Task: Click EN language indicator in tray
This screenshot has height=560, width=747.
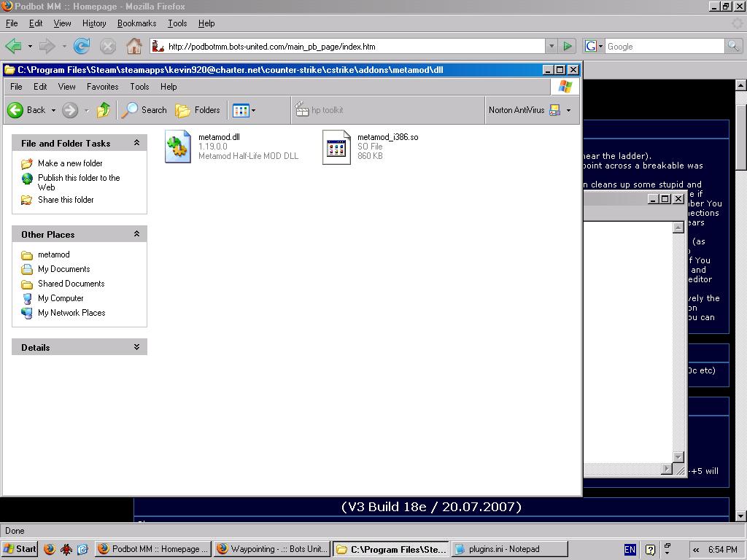Action: tap(630, 550)
